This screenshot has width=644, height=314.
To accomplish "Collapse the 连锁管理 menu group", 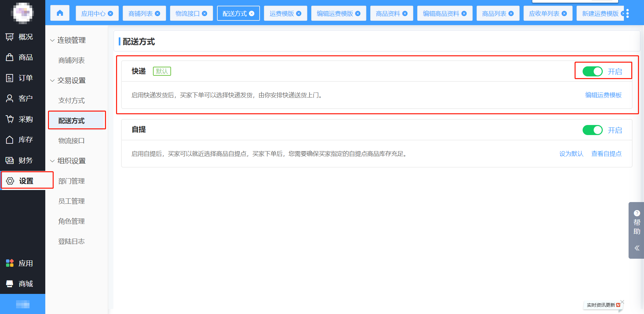I will (52, 40).
